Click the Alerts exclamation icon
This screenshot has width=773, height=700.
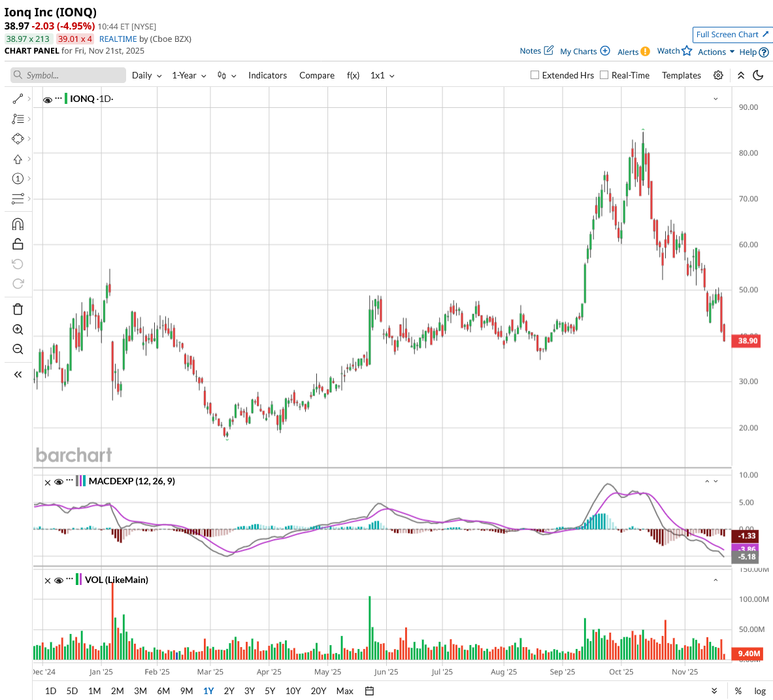click(645, 51)
